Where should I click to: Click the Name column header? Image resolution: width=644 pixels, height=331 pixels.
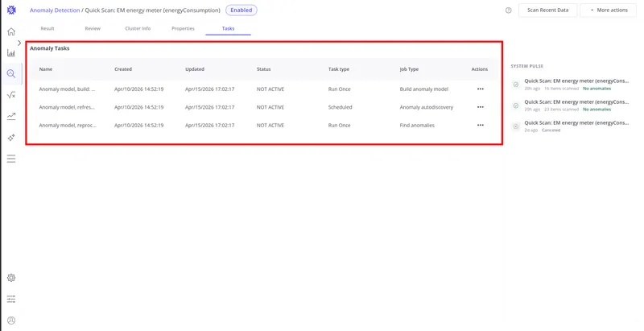46,69
